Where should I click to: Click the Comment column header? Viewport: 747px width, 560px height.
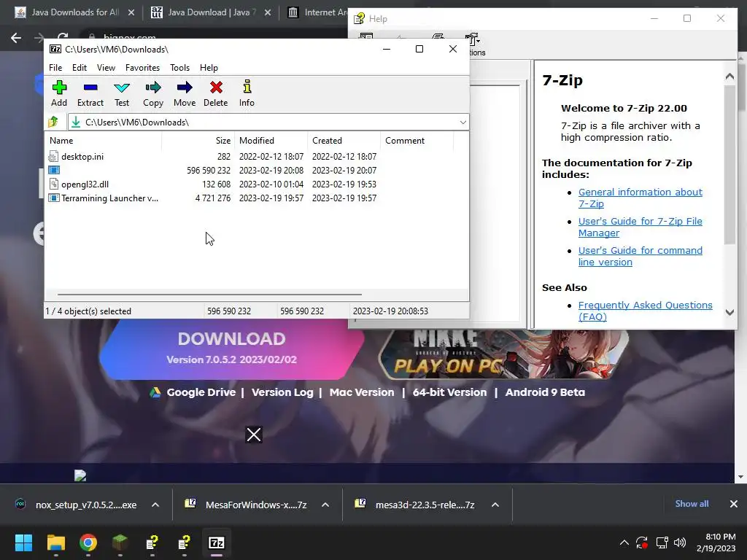coord(417,141)
